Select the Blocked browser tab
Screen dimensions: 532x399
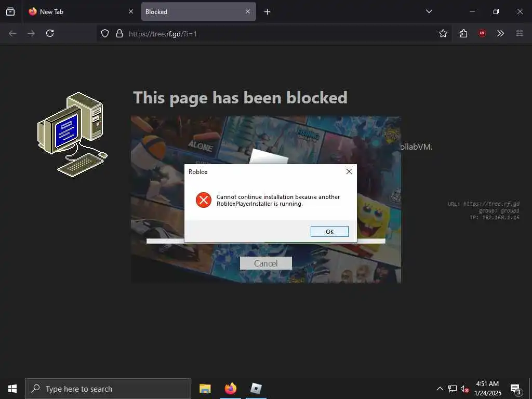click(x=198, y=11)
